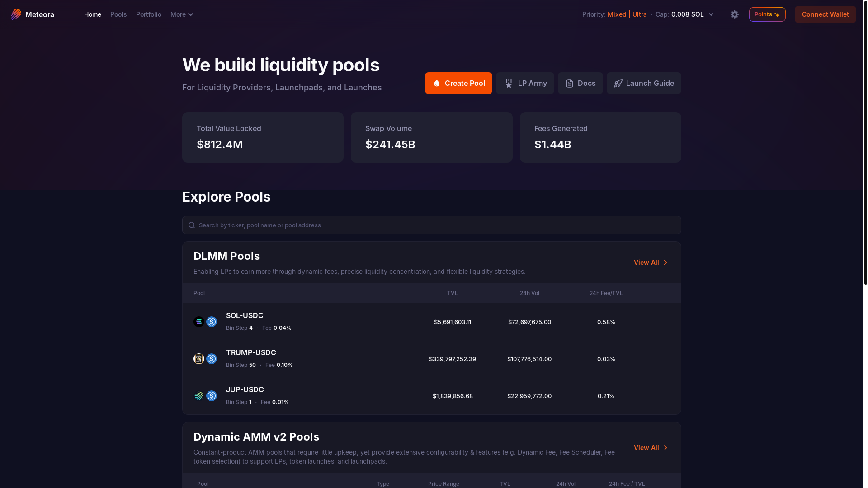Click chevron next to Dynamic AMM View All
The width and height of the screenshot is (868, 488).
(x=665, y=448)
